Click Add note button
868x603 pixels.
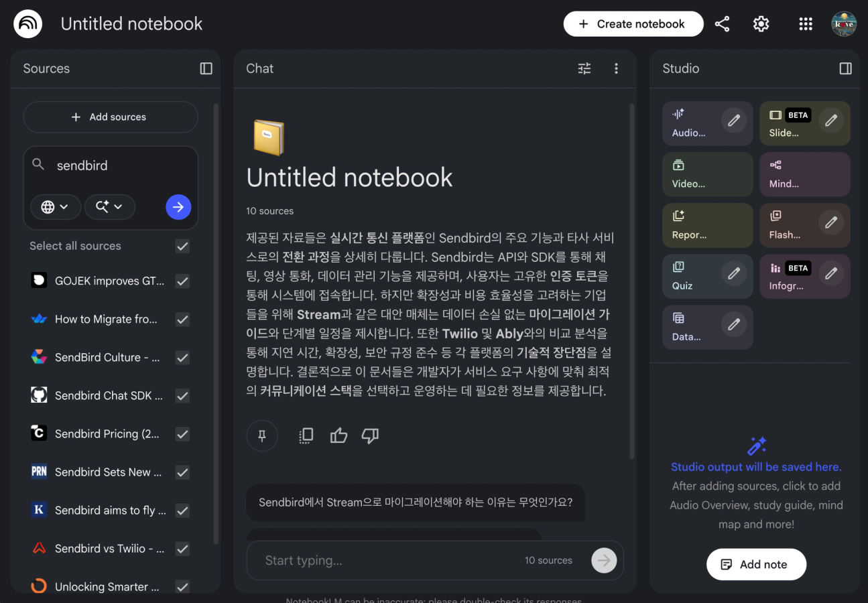point(756,564)
